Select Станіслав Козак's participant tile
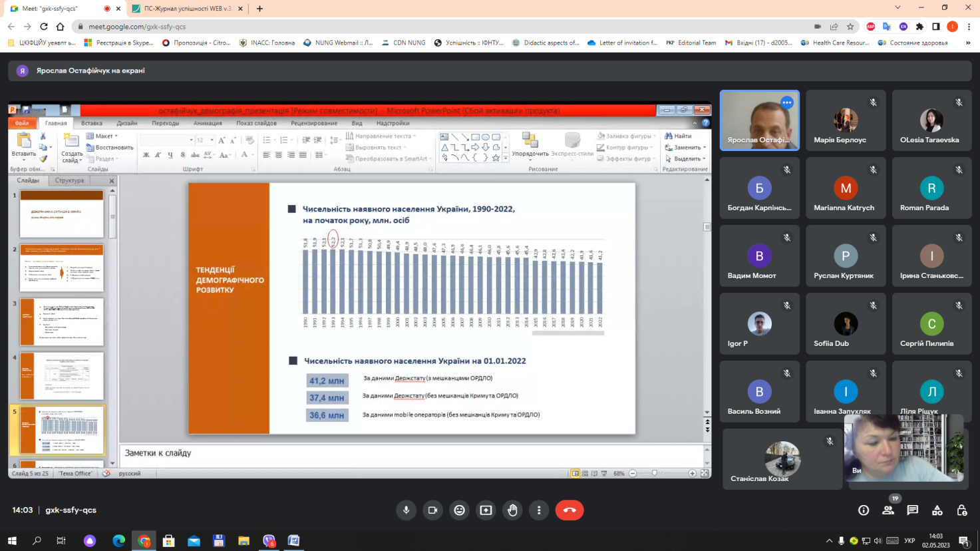Image resolution: width=980 pixels, height=551 pixels. [782, 459]
